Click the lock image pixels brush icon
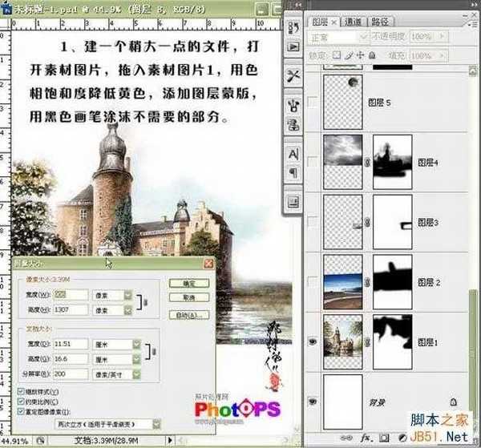 coord(350,54)
